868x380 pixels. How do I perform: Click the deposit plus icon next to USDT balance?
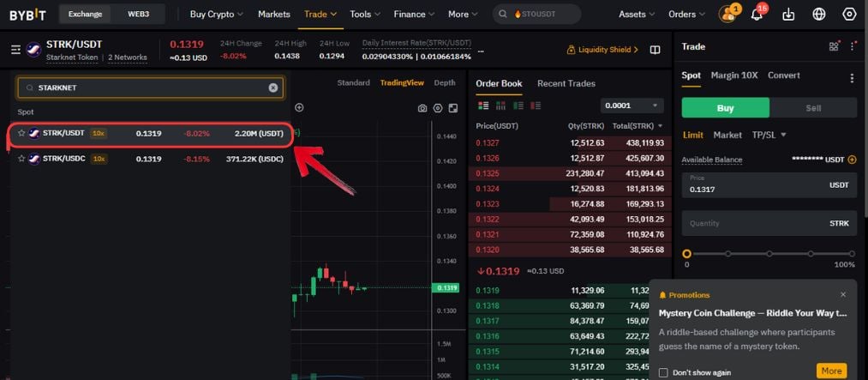pyautogui.click(x=852, y=160)
